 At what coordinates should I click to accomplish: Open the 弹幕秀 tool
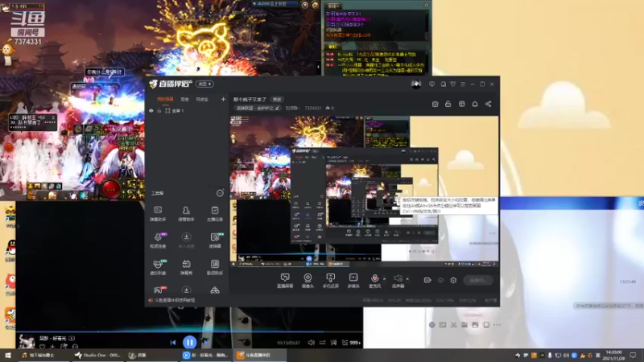[186, 267]
